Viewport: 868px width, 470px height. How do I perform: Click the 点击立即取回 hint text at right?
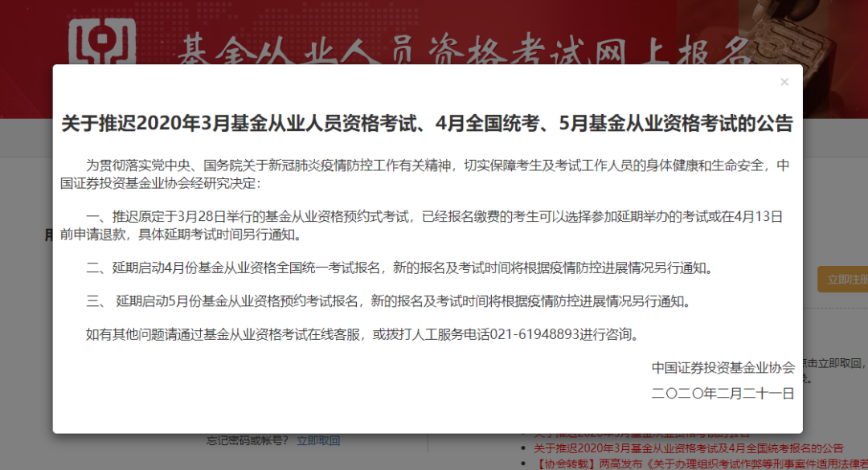836,363
